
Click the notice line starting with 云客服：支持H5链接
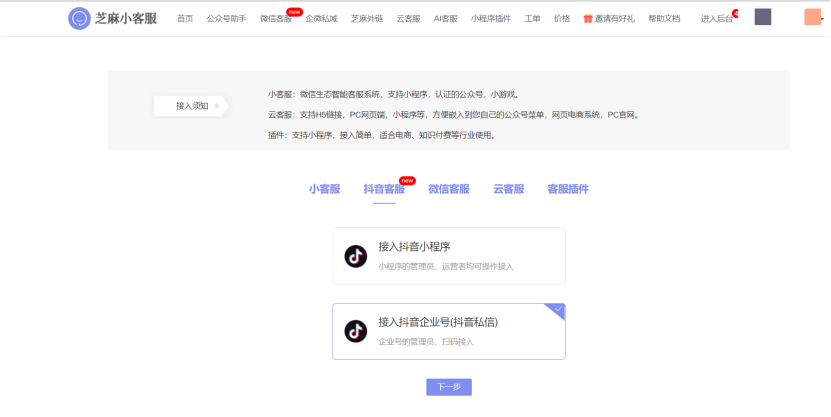455,115
